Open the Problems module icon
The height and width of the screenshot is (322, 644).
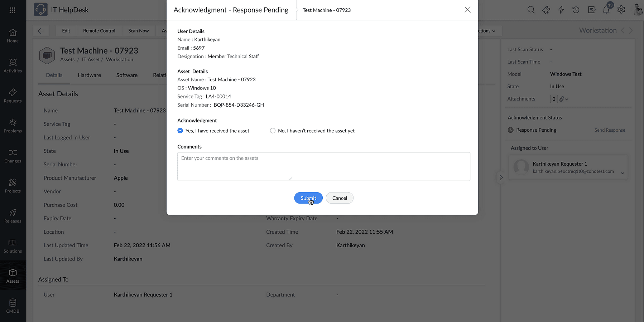pyautogui.click(x=13, y=126)
